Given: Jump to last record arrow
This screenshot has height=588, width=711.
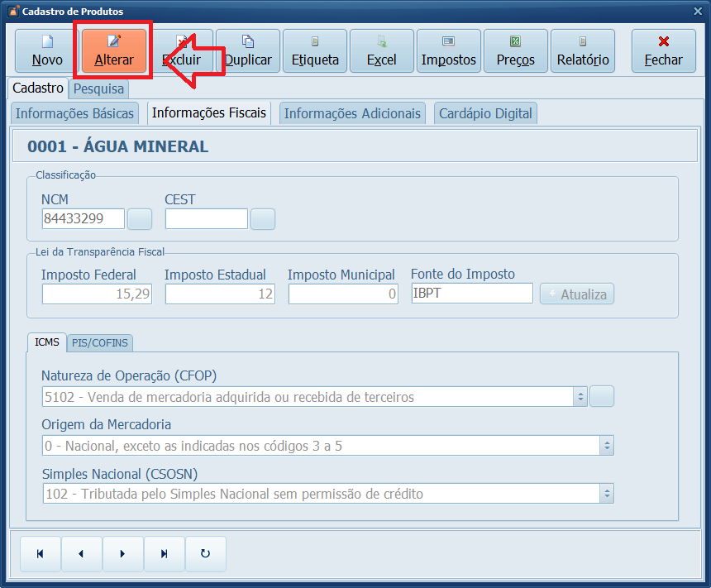Looking at the screenshot, I should point(164,554).
